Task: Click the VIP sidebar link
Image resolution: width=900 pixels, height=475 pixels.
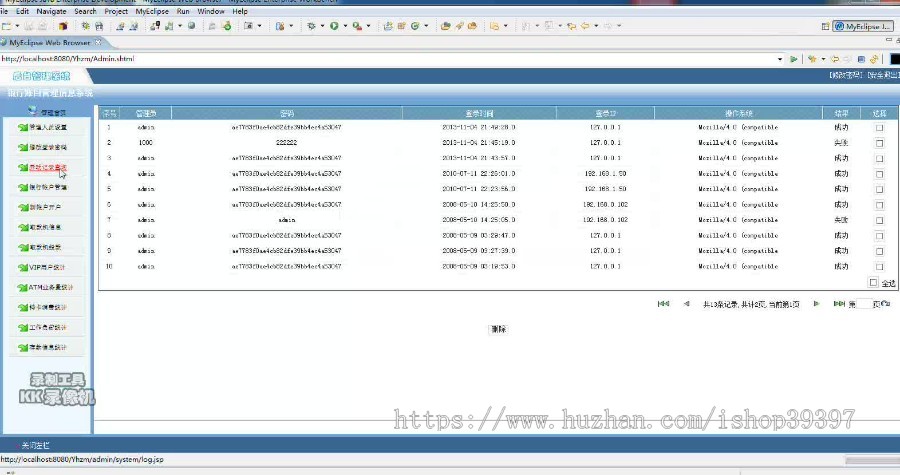Action: point(47,267)
